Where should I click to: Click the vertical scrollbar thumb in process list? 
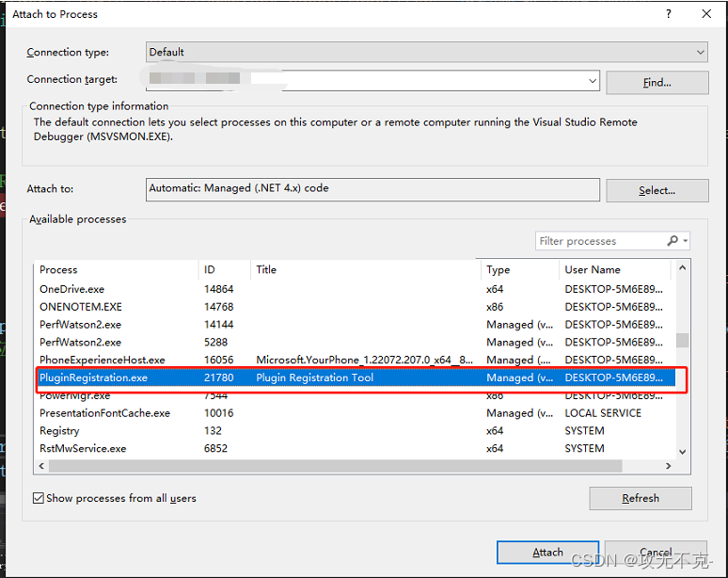[x=682, y=340]
